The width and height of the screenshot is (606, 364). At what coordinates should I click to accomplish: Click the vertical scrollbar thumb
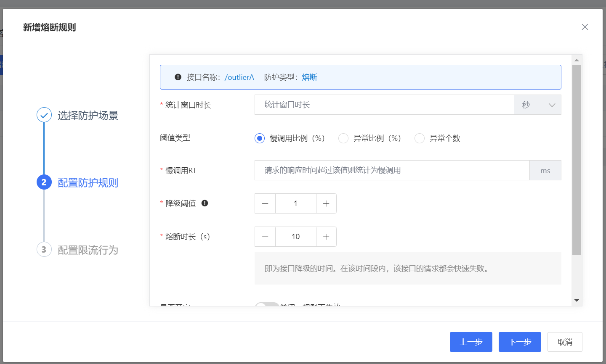[577, 160]
